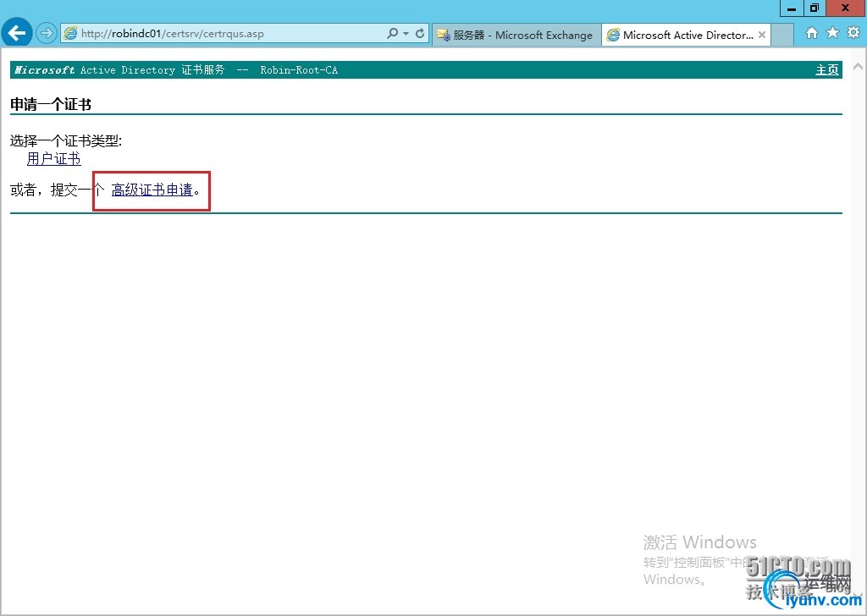Open Favorites with the star icon
Image resolution: width=867 pixels, height=616 pixels.
click(x=832, y=33)
